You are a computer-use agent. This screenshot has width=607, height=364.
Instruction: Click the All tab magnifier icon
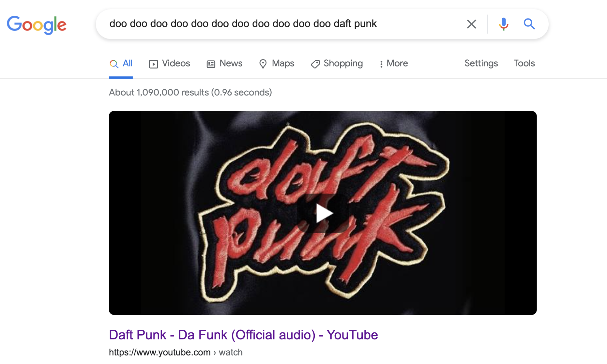pos(114,64)
